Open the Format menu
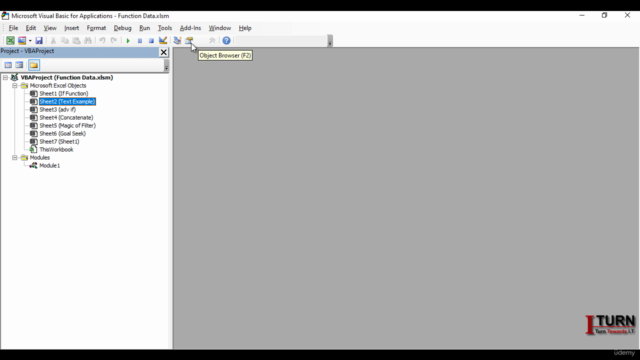The image size is (640, 360). pos(96,28)
